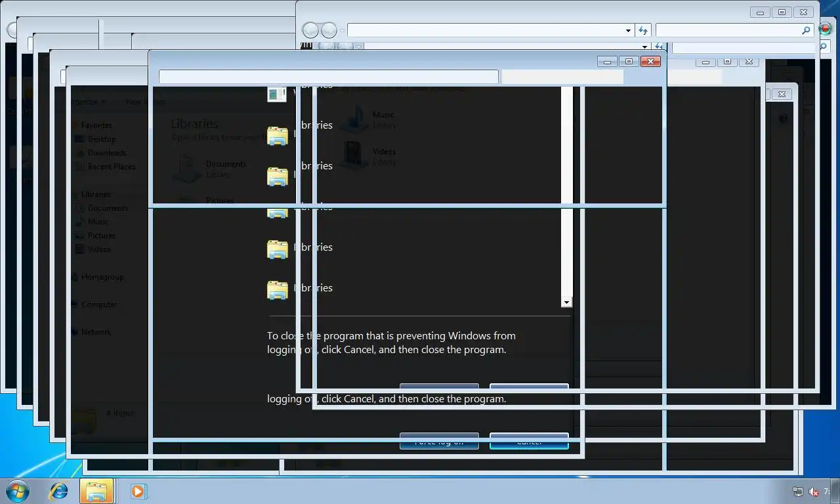
Task: Click the program list scrollbar down arrow
Action: coord(566,302)
